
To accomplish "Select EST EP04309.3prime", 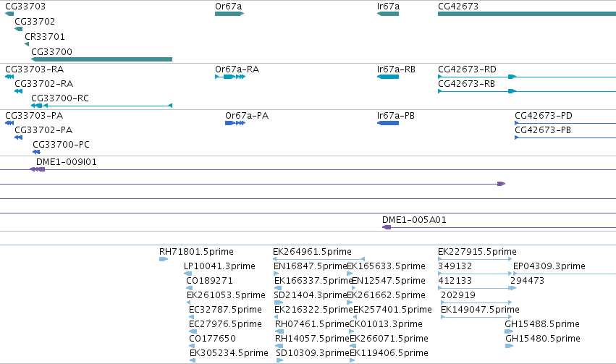I will pos(549,266).
